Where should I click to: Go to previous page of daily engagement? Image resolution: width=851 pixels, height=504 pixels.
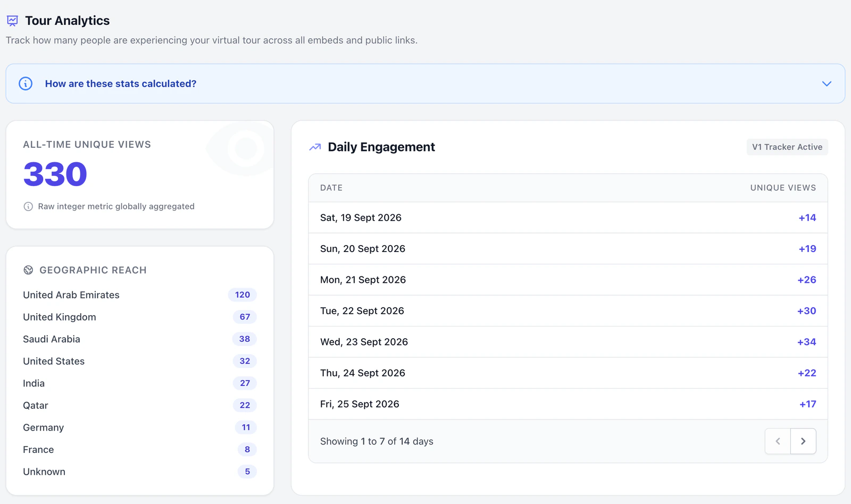pyautogui.click(x=778, y=441)
